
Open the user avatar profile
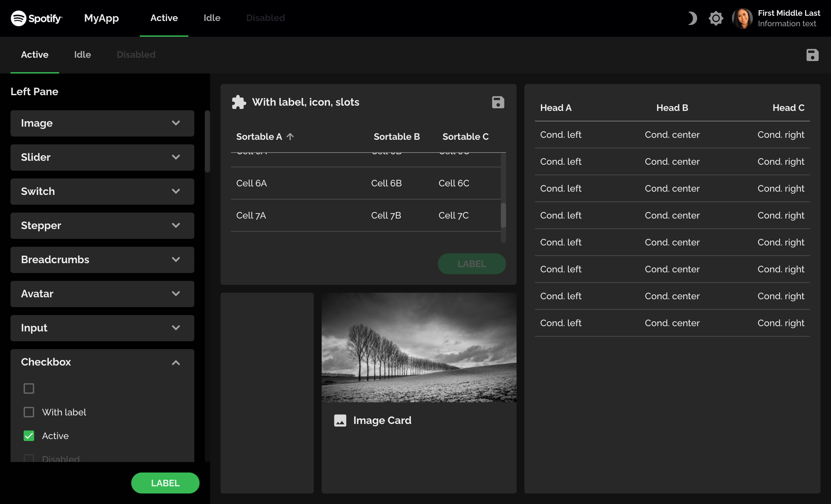742,18
